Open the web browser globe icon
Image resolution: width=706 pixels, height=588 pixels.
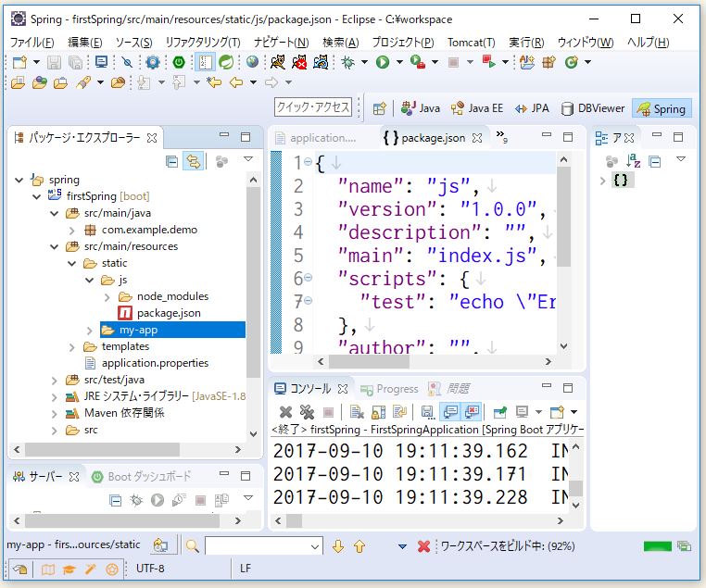coord(252,62)
